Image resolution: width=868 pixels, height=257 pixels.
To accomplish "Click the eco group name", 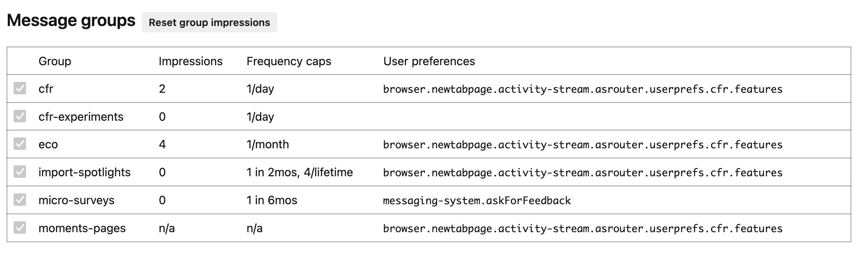I will (x=48, y=144).
